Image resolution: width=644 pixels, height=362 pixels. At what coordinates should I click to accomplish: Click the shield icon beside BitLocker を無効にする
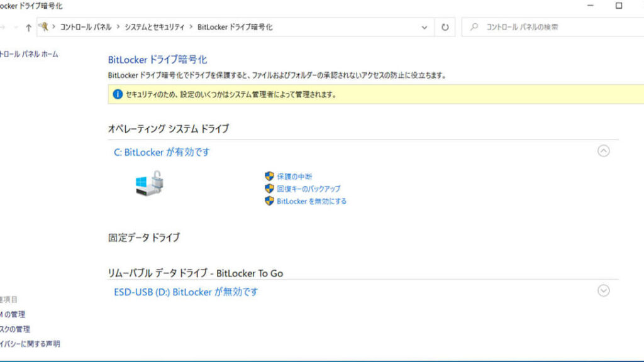click(x=269, y=201)
